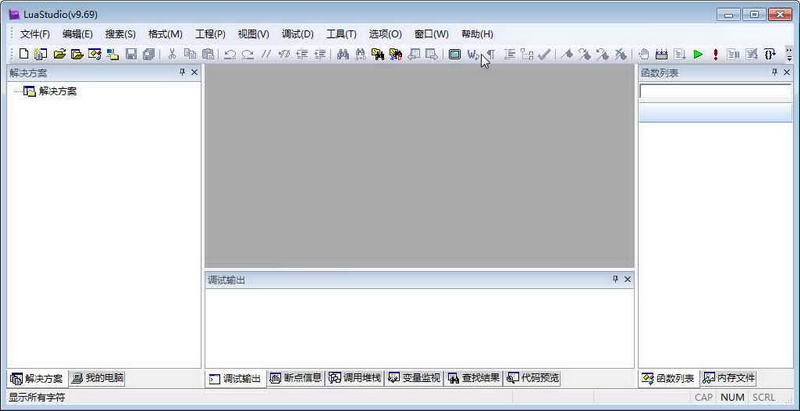Cut selection using the scissors icon

tap(172, 54)
